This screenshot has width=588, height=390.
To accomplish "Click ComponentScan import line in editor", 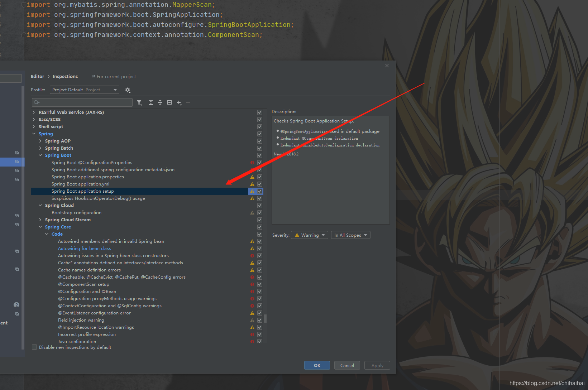I will point(144,35).
